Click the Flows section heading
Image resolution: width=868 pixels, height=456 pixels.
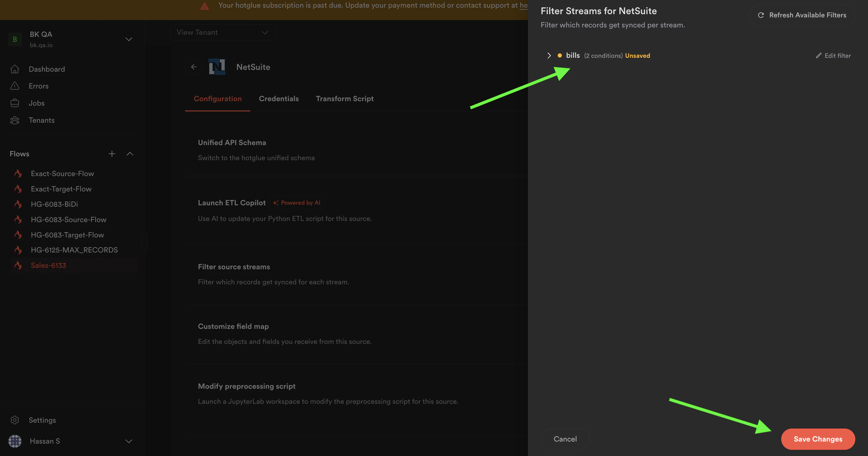click(x=19, y=154)
